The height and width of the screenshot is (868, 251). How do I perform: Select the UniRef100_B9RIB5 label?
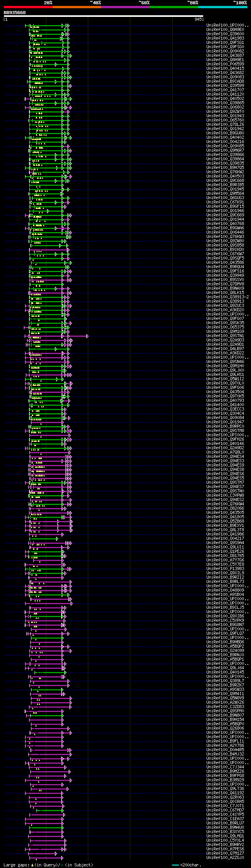click(225, 185)
